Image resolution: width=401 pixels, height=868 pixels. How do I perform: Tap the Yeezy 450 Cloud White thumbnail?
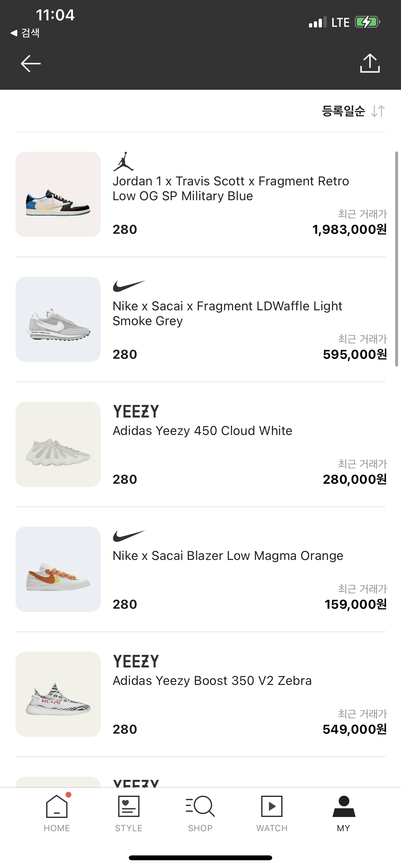pos(58,444)
